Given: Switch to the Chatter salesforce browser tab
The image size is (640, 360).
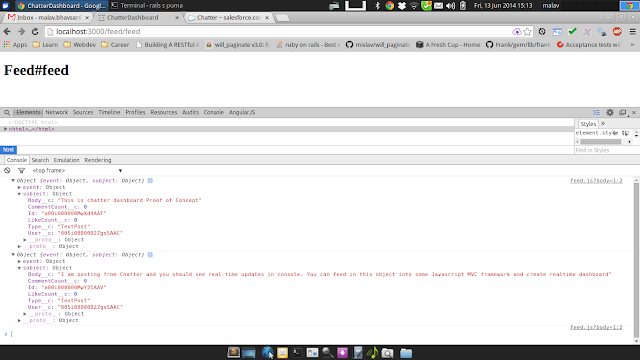Looking at the screenshot, I should [x=229, y=18].
